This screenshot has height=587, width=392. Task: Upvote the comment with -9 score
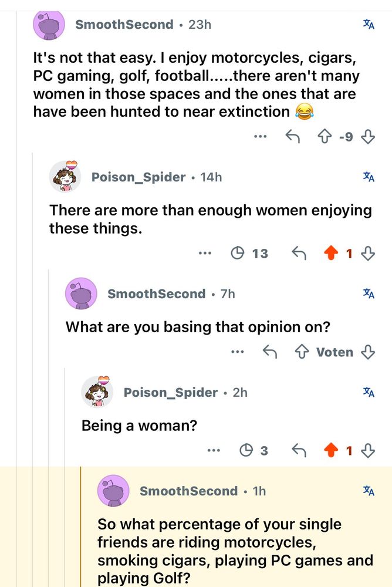[x=325, y=137]
